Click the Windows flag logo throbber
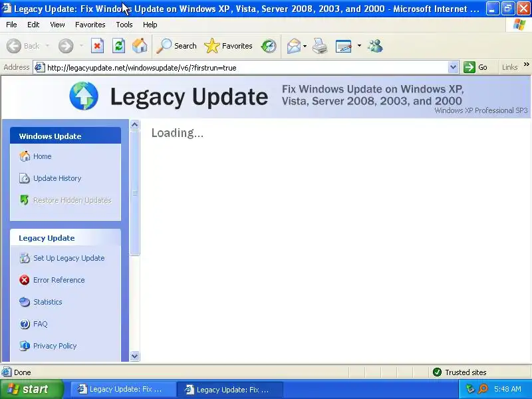This screenshot has width=532, height=399. tap(519, 25)
